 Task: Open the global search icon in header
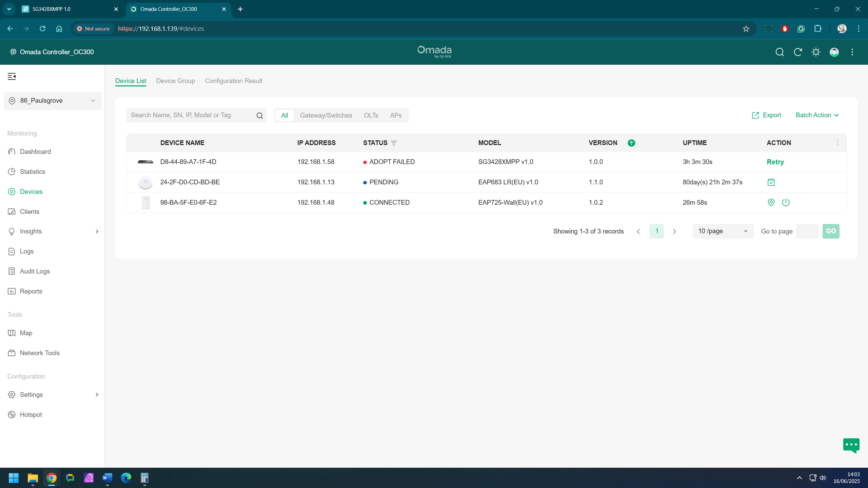[780, 52]
